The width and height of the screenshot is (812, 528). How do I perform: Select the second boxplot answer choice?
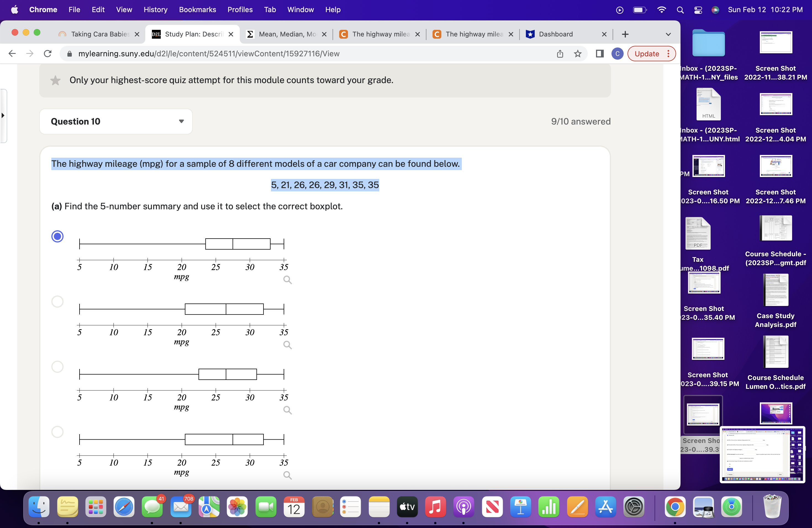click(x=57, y=302)
